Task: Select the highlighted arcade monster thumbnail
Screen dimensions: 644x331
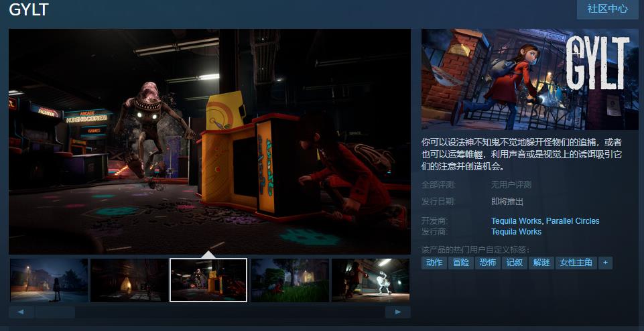Action: coord(208,280)
